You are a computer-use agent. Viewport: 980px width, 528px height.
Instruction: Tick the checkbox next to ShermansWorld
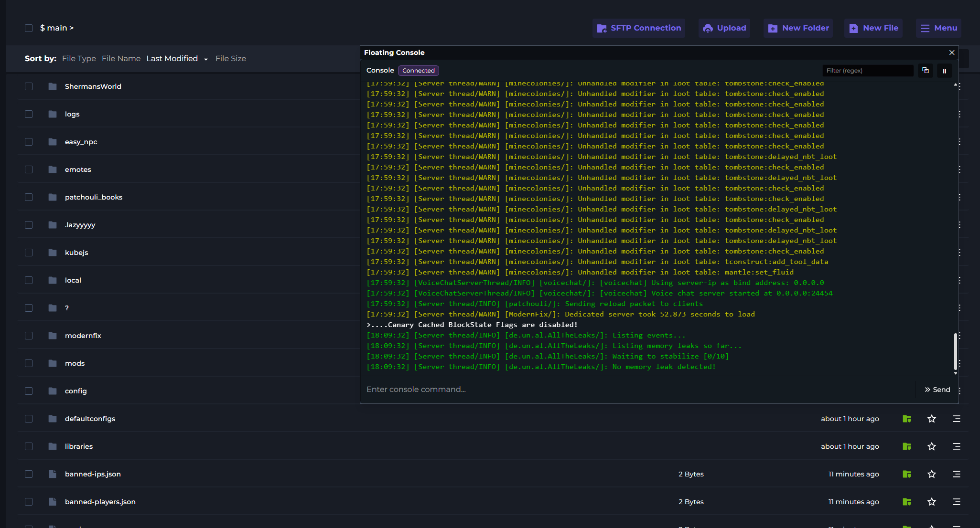tap(29, 86)
